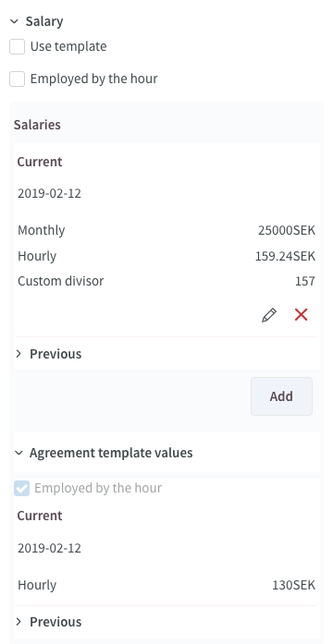Select the Hourly 159.24SEK value

coord(285,256)
